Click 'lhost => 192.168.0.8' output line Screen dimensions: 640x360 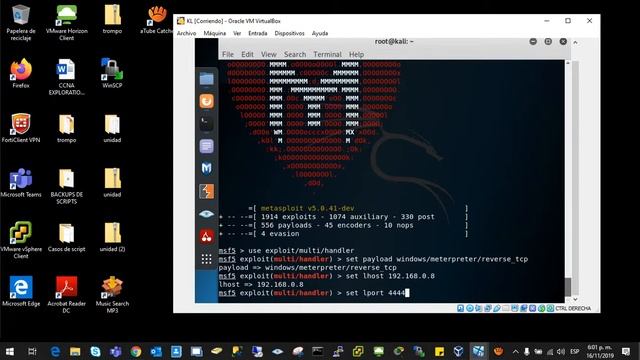261,284
